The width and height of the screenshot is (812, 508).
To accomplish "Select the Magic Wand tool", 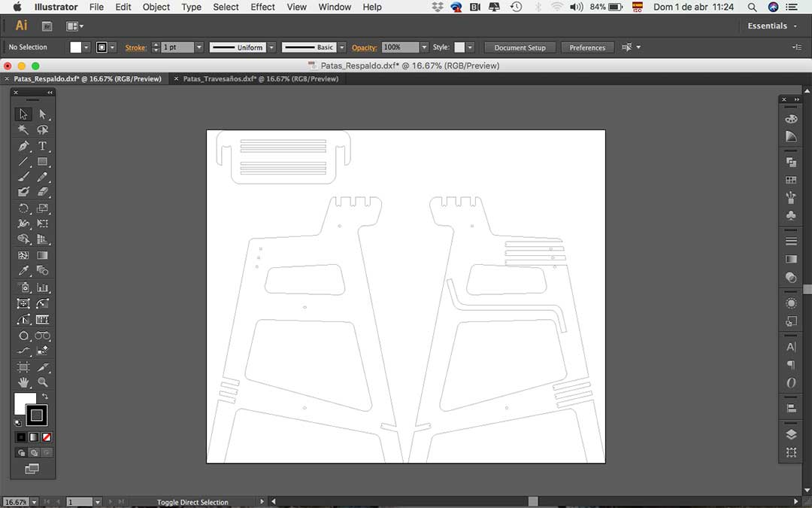I will pyautogui.click(x=23, y=129).
